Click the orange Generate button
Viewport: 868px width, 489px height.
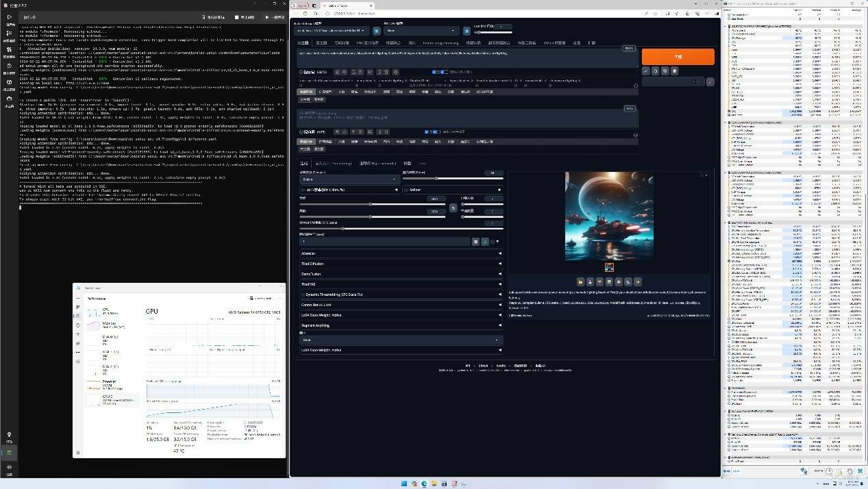point(678,57)
